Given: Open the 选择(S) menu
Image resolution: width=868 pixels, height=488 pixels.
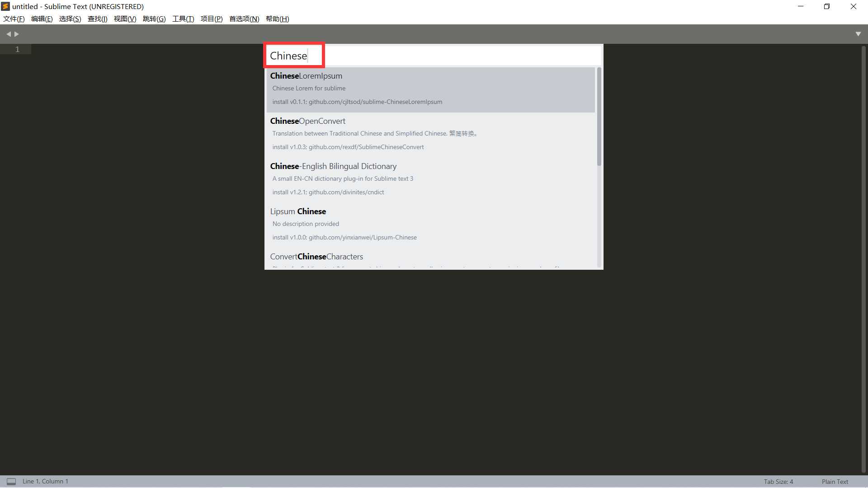Looking at the screenshot, I should pyautogui.click(x=70, y=19).
